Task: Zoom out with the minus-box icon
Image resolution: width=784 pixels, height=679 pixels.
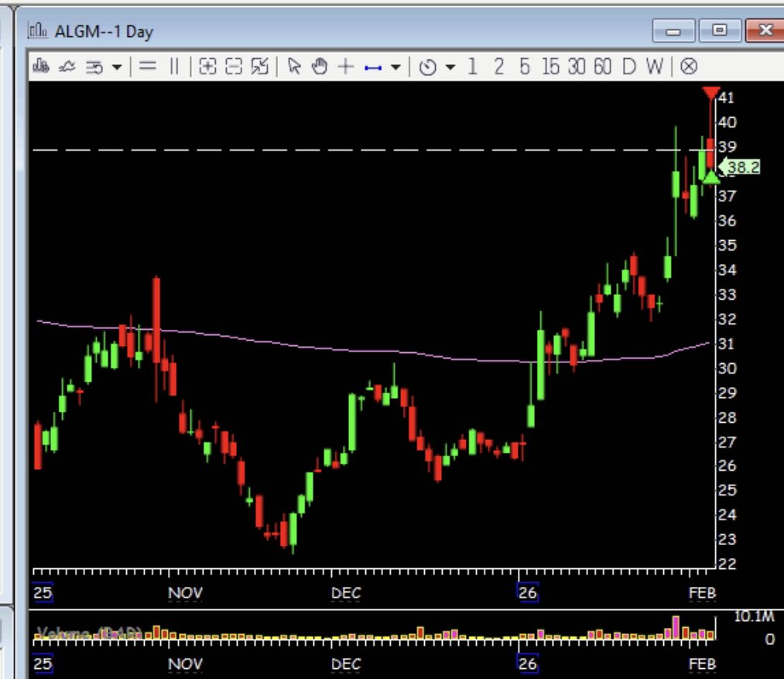Action: pyautogui.click(x=234, y=66)
